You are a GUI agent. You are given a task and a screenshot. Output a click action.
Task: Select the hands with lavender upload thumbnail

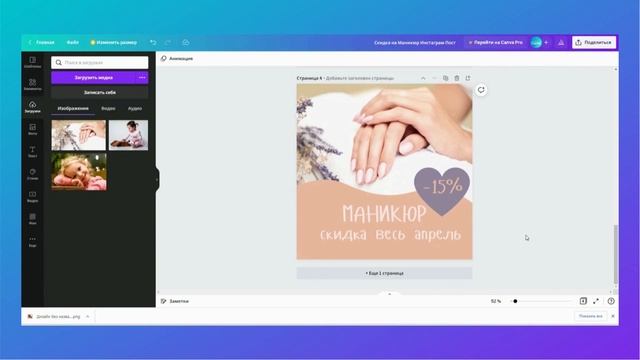[x=79, y=135]
